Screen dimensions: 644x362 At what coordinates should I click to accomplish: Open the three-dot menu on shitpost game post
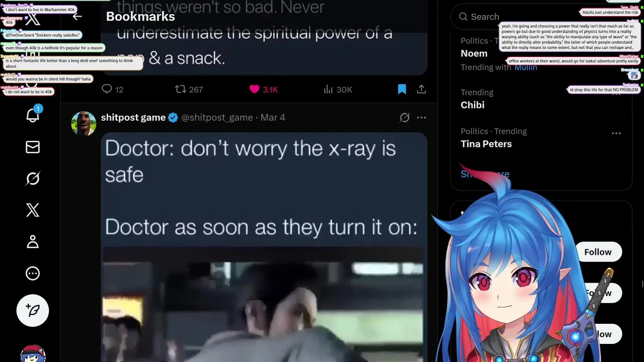click(422, 118)
